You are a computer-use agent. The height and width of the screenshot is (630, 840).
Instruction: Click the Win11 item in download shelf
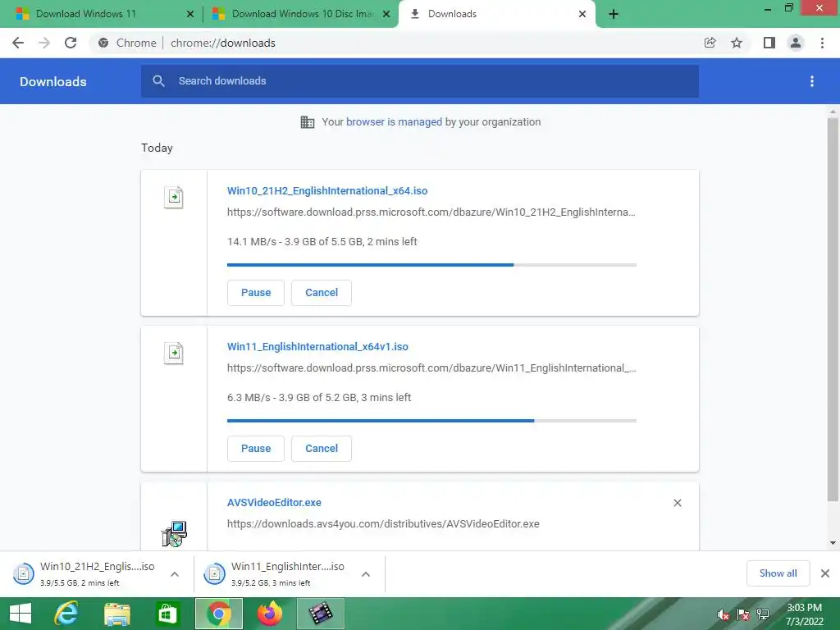click(x=288, y=573)
